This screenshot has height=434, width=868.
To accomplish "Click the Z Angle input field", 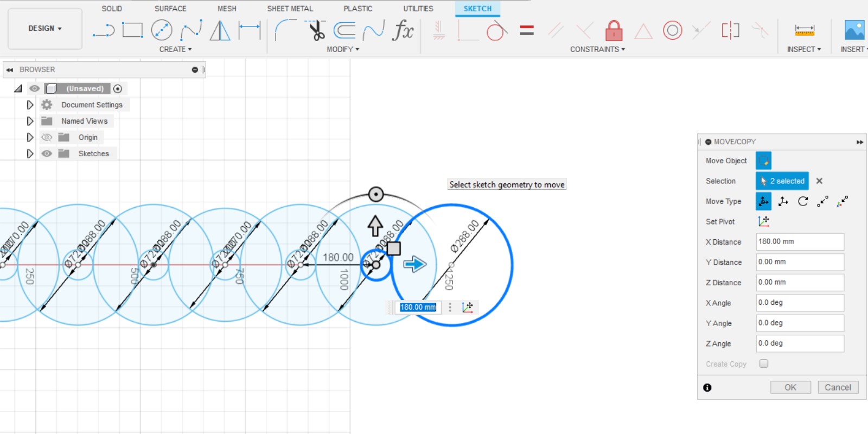I will tap(800, 343).
